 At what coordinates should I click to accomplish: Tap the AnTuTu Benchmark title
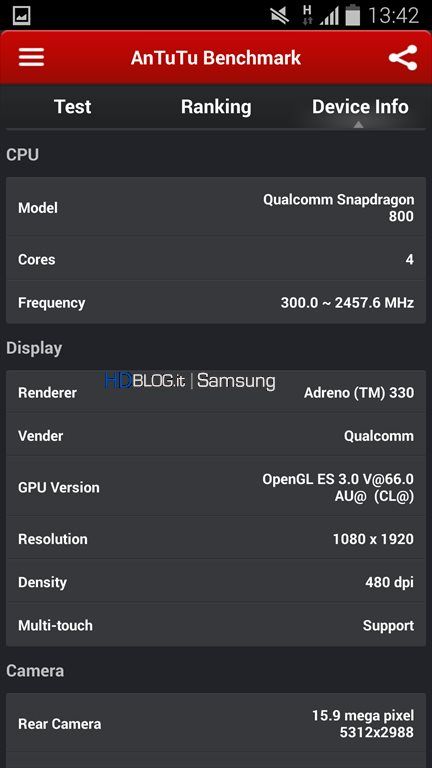click(216, 58)
